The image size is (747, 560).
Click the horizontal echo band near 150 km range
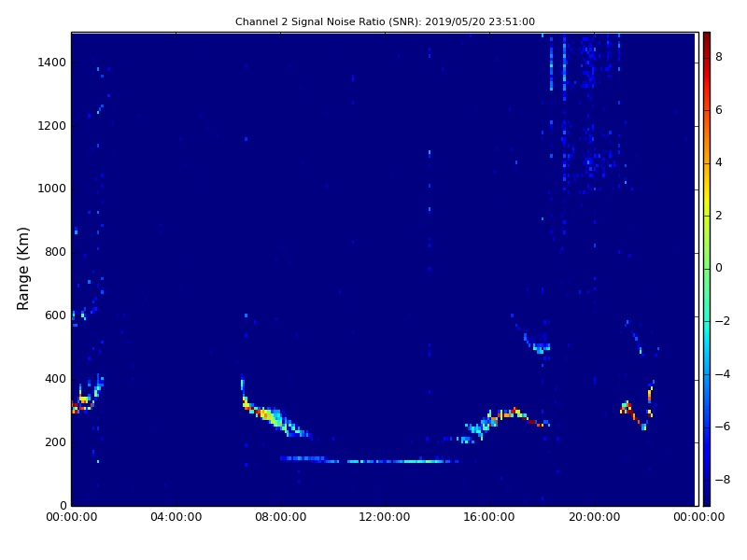[x=369, y=460]
